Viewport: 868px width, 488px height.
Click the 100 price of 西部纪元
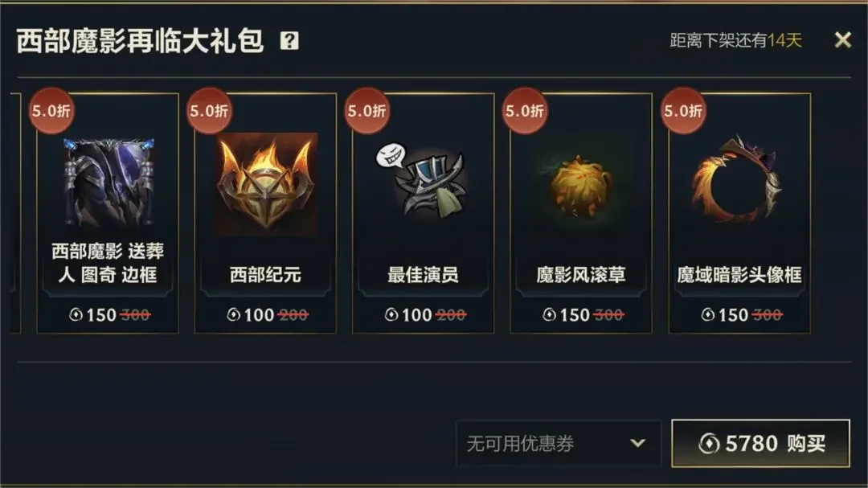259,315
